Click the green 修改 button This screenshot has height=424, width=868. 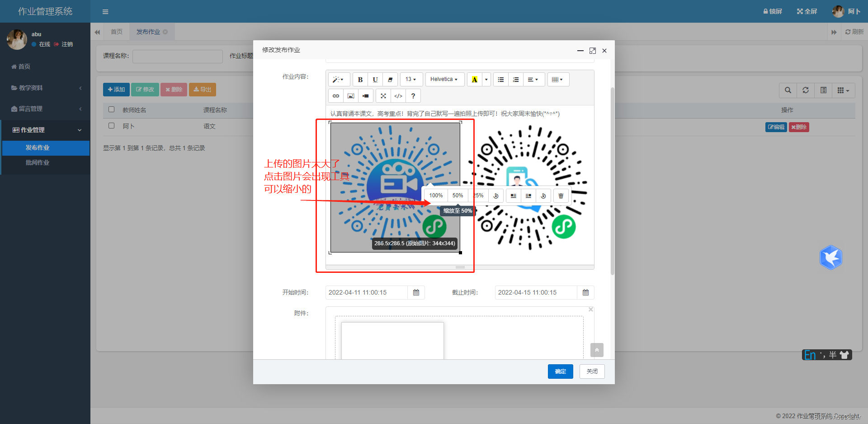[145, 90]
